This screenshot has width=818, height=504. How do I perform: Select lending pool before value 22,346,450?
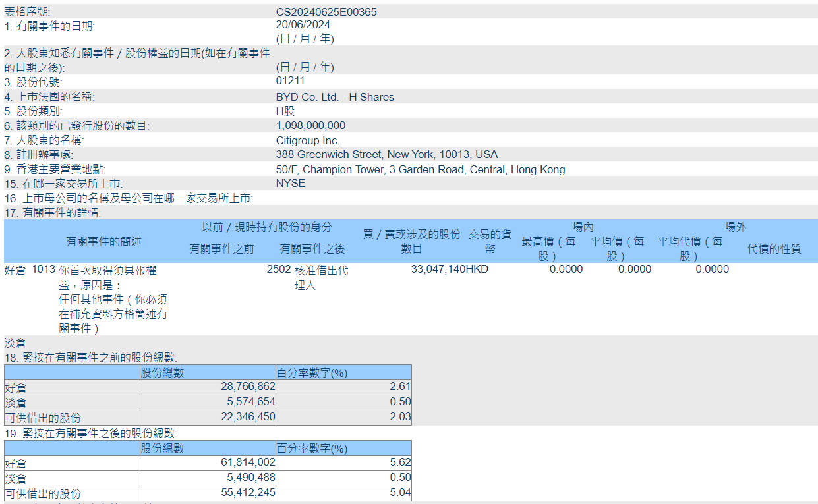pyautogui.click(x=248, y=417)
